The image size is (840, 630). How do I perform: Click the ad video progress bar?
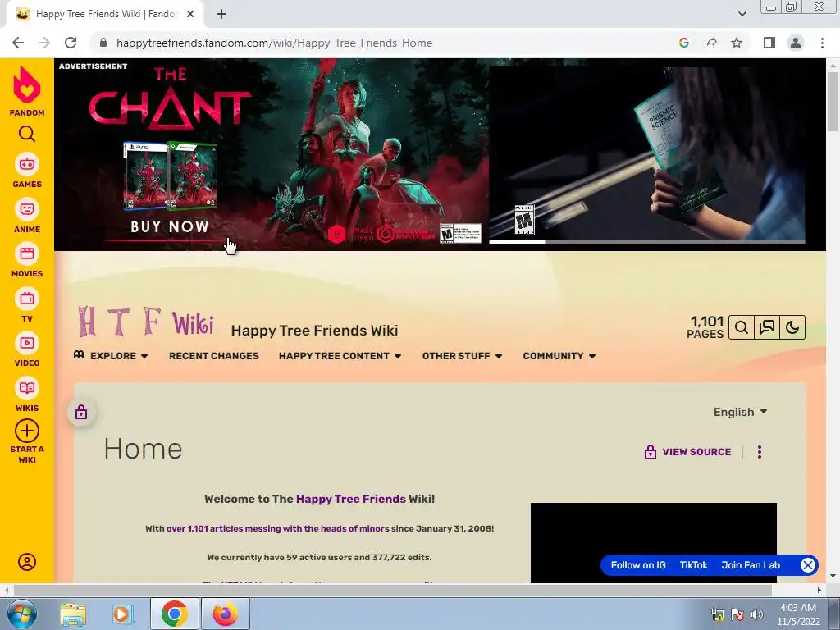(647, 242)
